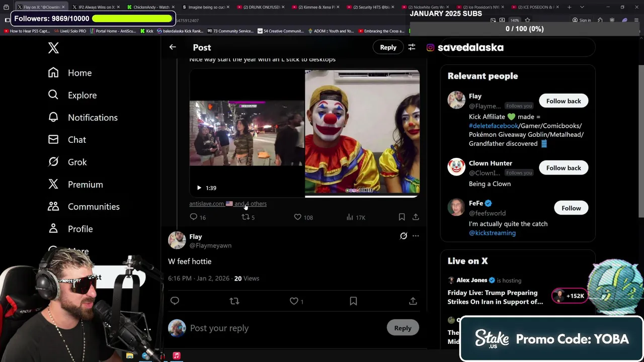This screenshot has height=362, width=644.
Task: Click the Reply button next to reply field
Action: [403, 328]
